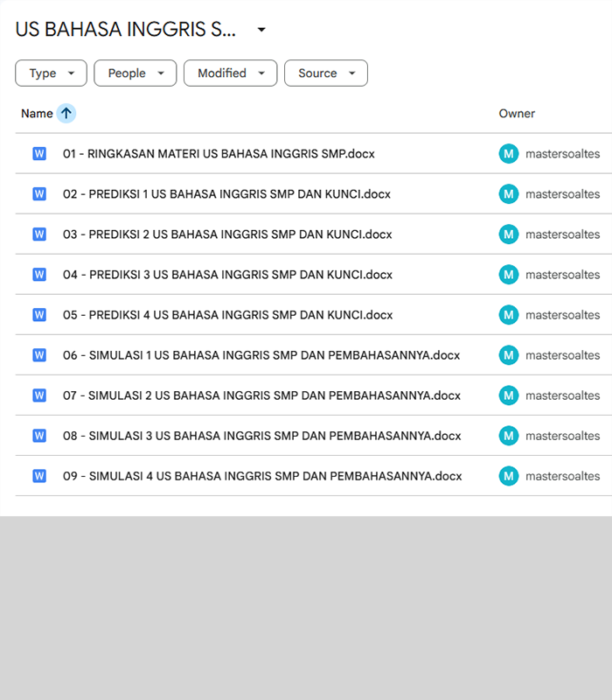This screenshot has height=700, width=612.
Task: Click owner avatar in 05 PREDIKSI 4 row
Action: pos(509,315)
